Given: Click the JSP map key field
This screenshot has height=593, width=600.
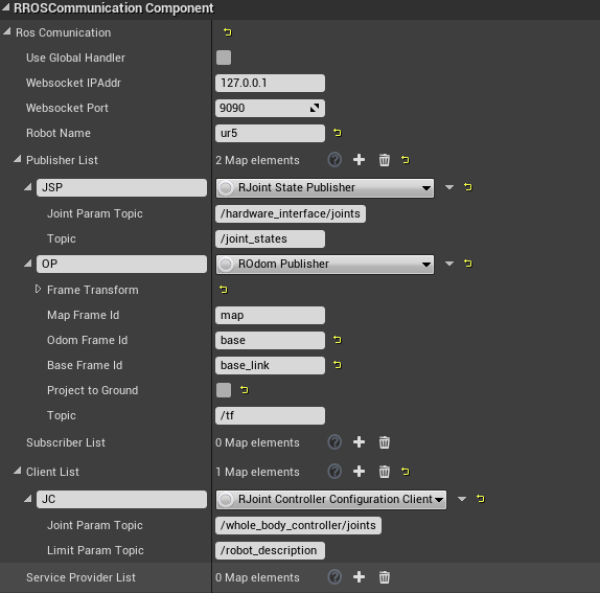Looking at the screenshot, I should [x=120, y=187].
